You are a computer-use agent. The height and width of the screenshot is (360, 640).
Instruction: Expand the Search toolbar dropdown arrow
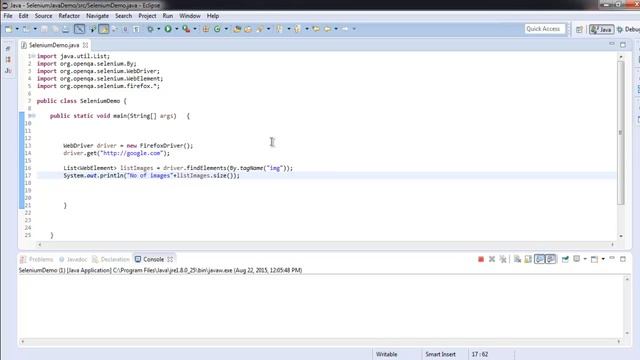pyautogui.click(x=268, y=29)
